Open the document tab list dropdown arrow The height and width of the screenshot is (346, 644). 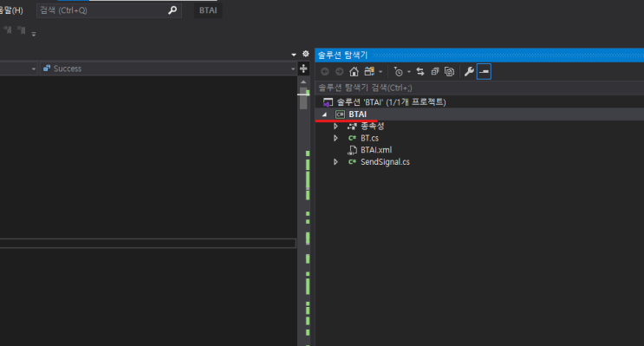(294, 55)
